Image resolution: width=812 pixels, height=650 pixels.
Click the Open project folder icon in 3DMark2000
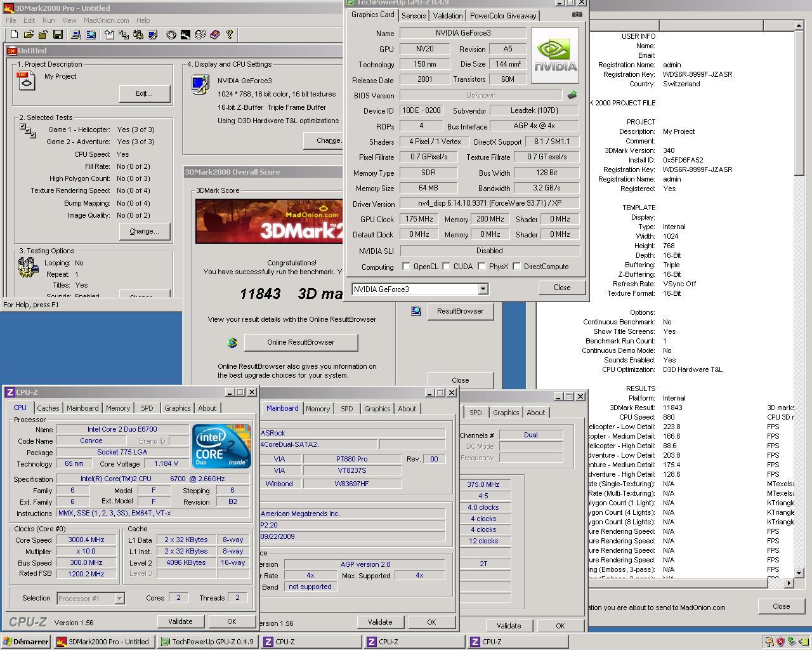[x=29, y=34]
